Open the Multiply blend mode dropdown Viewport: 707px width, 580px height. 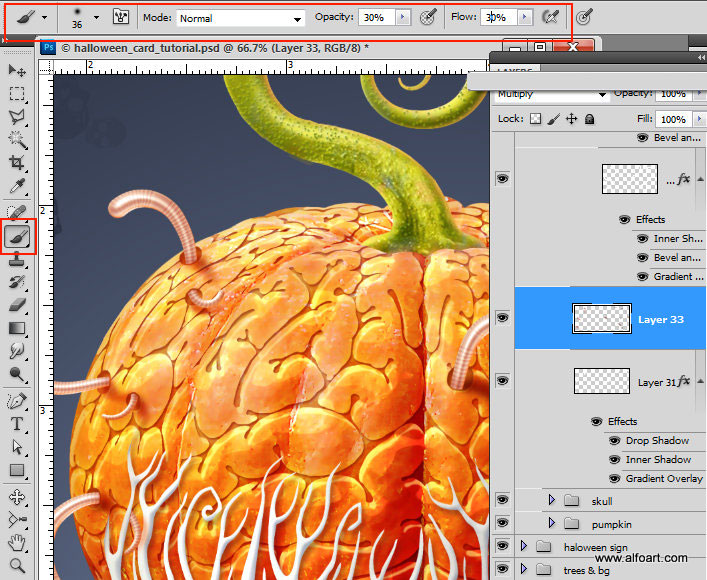click(551, 94)
